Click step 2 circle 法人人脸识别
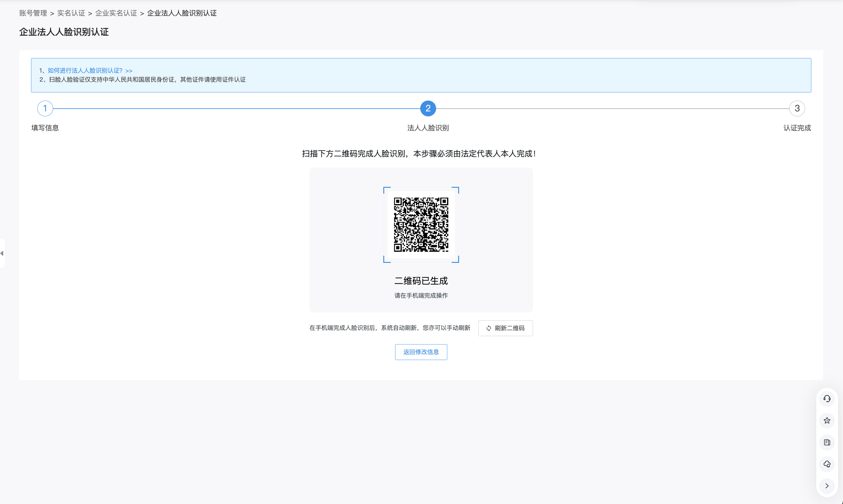 pos(428,108)
